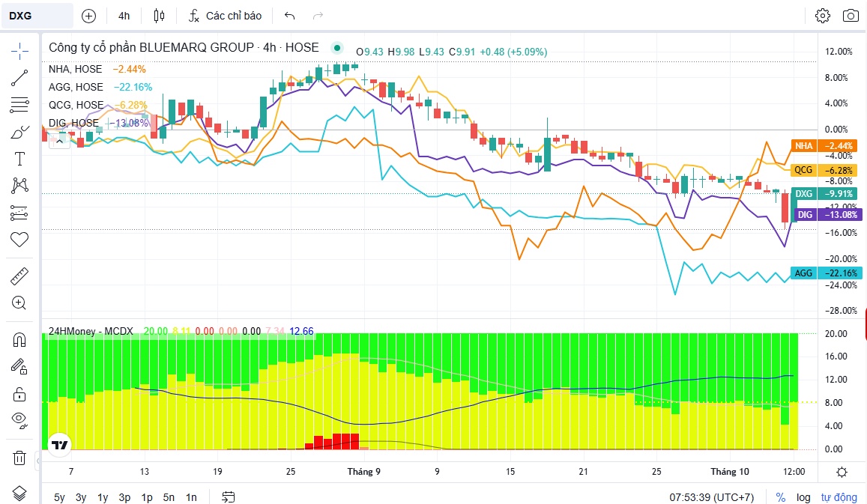Select the brush drawing tool
The image size is (867, 504).
click(x=19, y=132)
